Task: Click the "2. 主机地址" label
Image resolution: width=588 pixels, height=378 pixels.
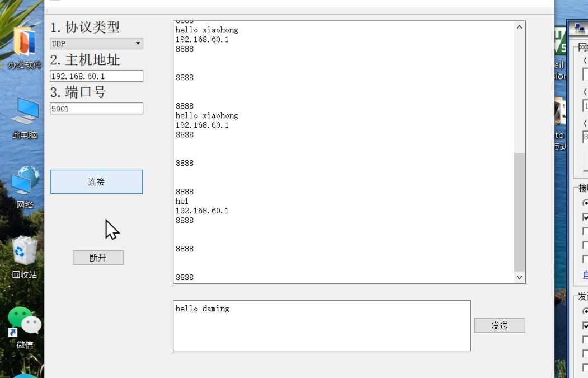Action: click(x=85, y=60)
